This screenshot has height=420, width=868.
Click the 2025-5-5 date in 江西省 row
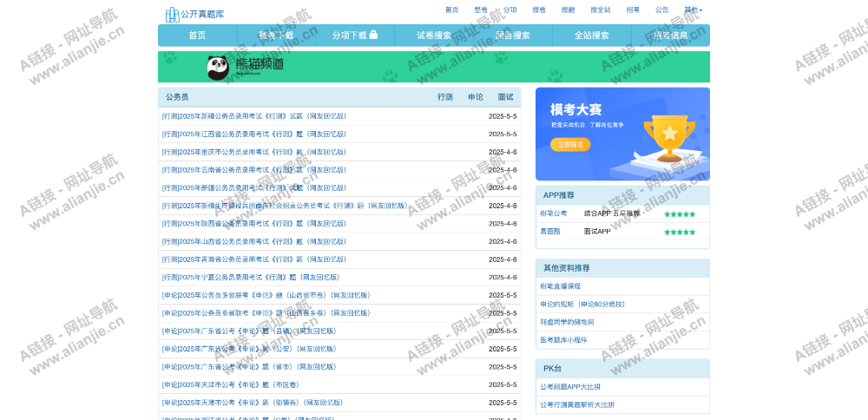[x=503, y=134]
